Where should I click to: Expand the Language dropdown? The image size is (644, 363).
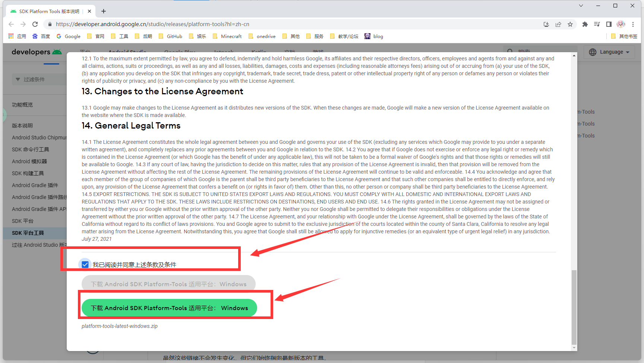(x=609, y=52)
